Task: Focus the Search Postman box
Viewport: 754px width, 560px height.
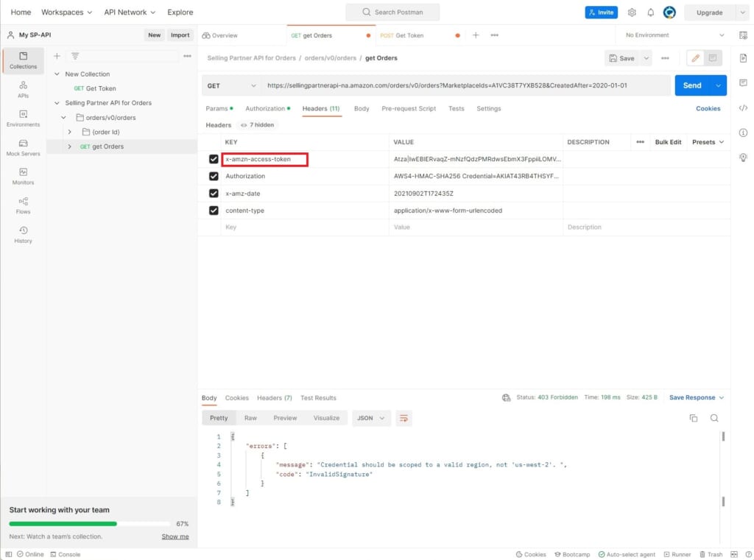Action: click(x=392, y=13)
